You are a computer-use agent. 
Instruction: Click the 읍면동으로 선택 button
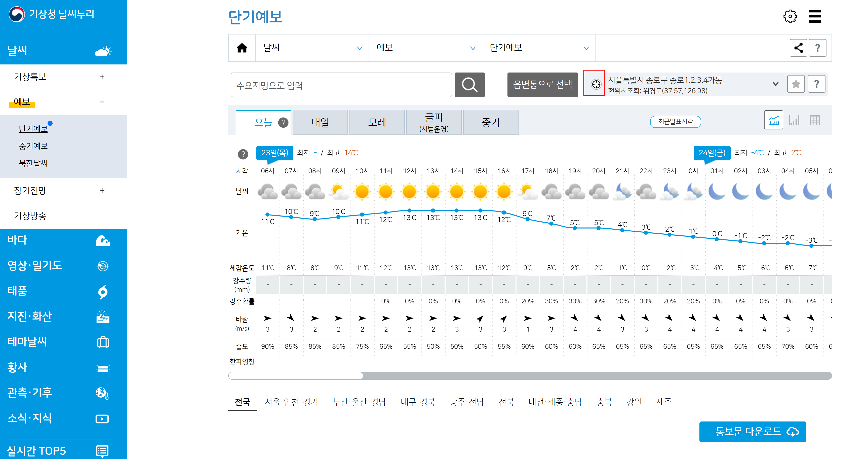(542, 85)
